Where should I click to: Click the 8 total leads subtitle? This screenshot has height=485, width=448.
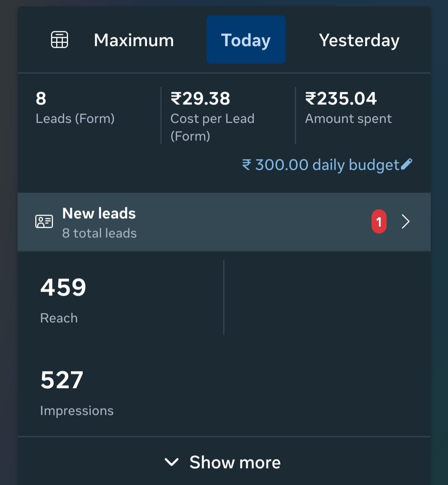click(x=99, y=233)
